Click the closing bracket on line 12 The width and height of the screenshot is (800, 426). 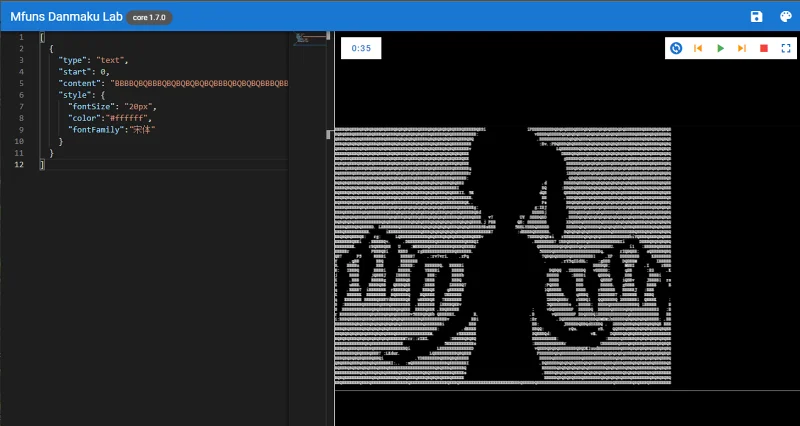pos(42,164)
